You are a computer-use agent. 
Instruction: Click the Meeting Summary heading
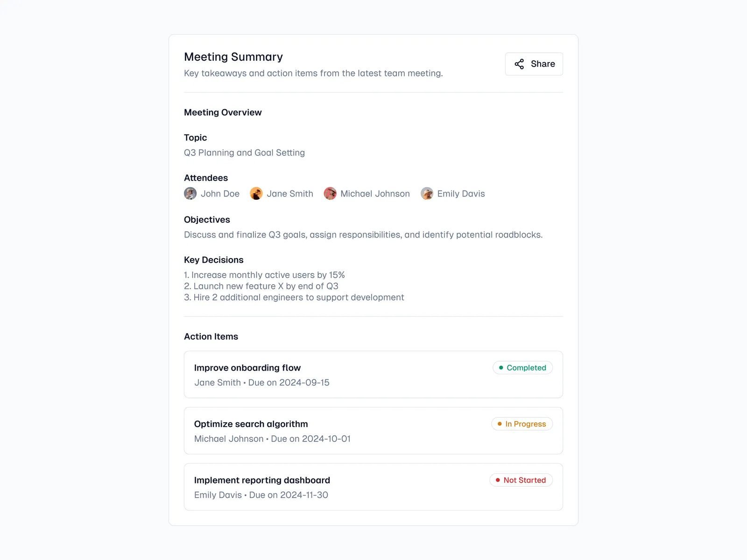(233, 57)
